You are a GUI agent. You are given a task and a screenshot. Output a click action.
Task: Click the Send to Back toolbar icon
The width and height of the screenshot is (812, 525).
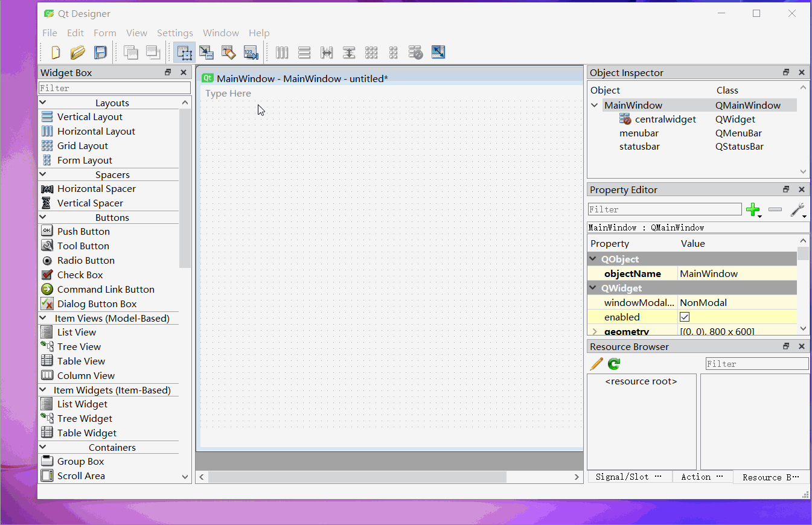click(x=130, y=52)
